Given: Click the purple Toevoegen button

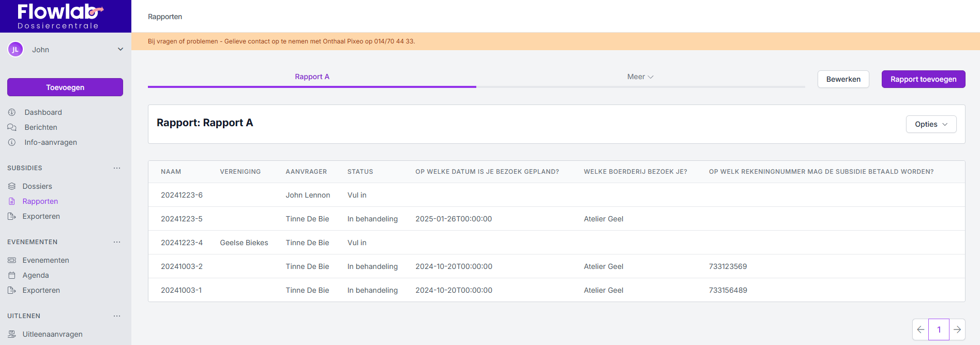Looking at the screenshot, I should click(65, 87).
